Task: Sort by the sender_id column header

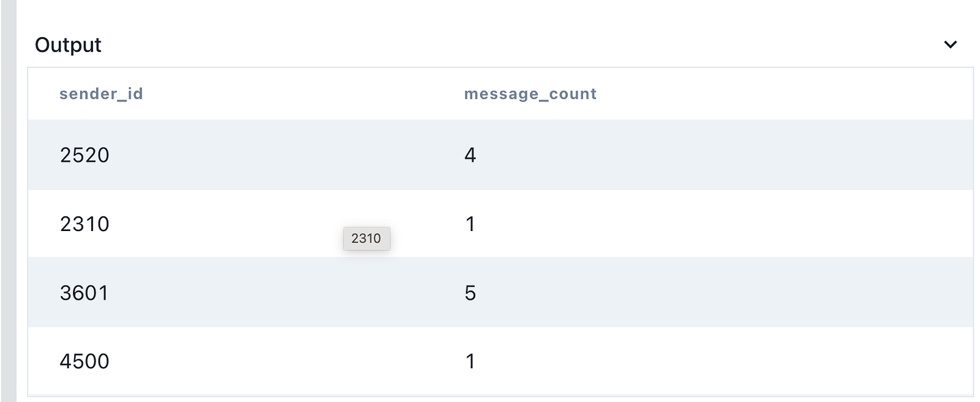Action: click(101, 94)
